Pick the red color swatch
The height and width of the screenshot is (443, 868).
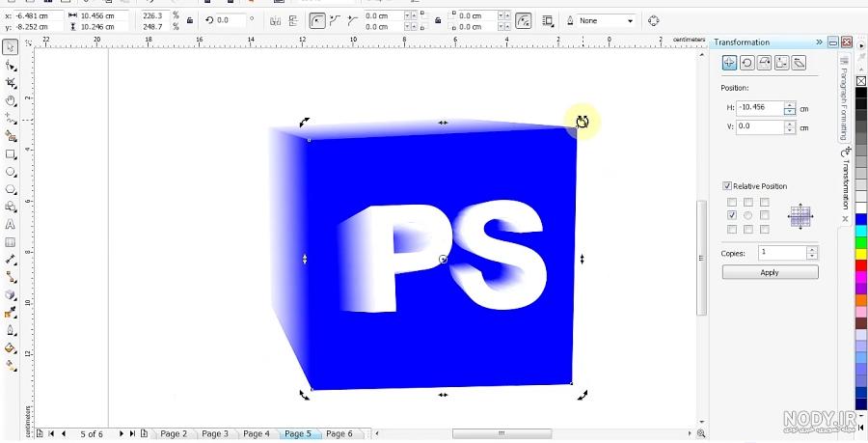(861, 265)
